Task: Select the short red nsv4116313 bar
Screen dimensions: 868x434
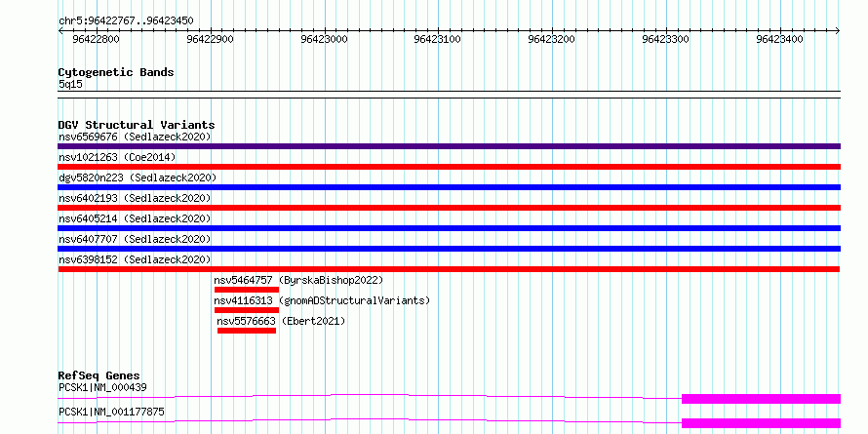Action: coord(247,310)
